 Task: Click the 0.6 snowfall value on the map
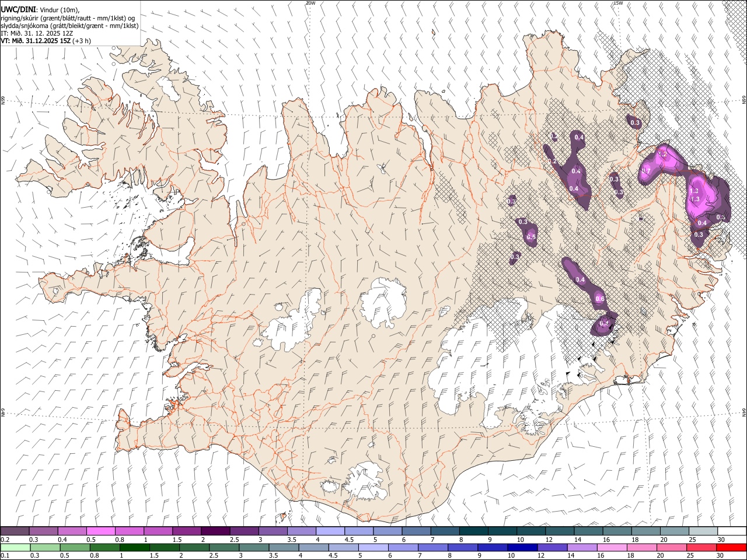coord(600,299)
